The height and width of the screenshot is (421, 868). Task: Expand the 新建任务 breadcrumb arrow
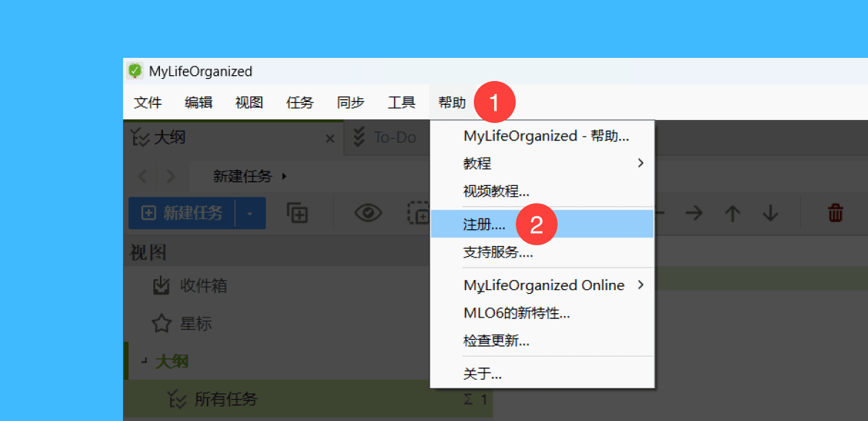(284, 176)
